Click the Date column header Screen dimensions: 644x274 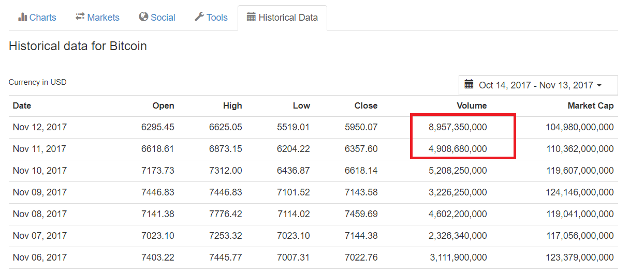coord(22,106)
